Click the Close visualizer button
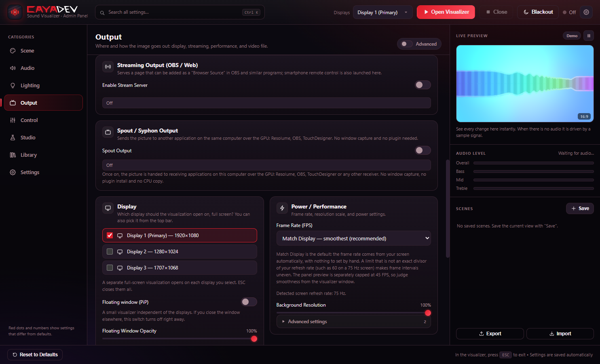 (x=496, y=12)
